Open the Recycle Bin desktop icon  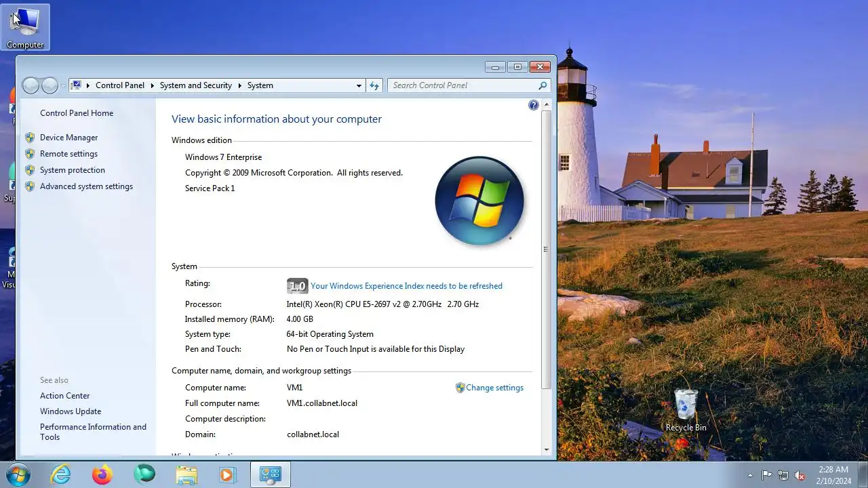[x=686, y=410]
